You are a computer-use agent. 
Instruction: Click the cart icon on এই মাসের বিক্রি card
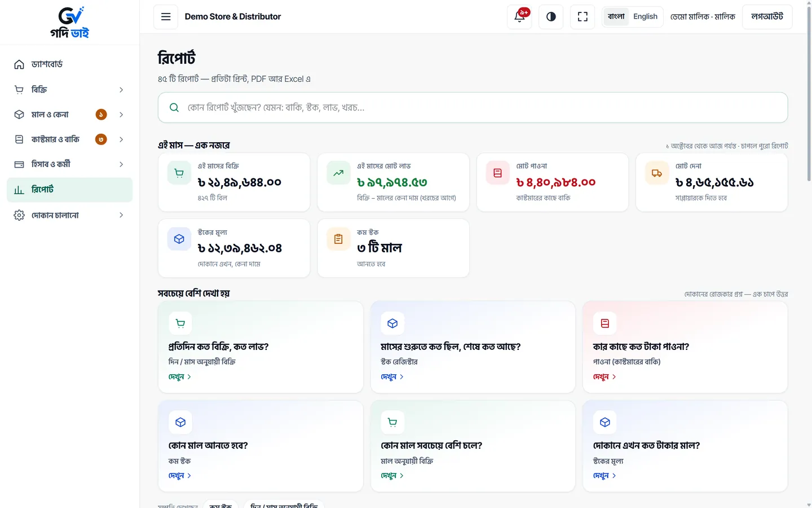click(179, 173)
